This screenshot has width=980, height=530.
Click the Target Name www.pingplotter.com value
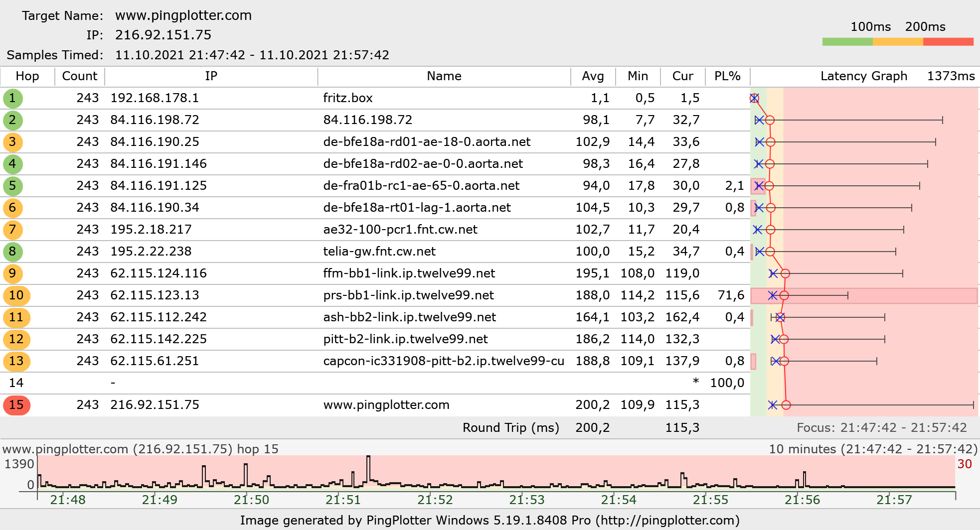coord(183,15)
